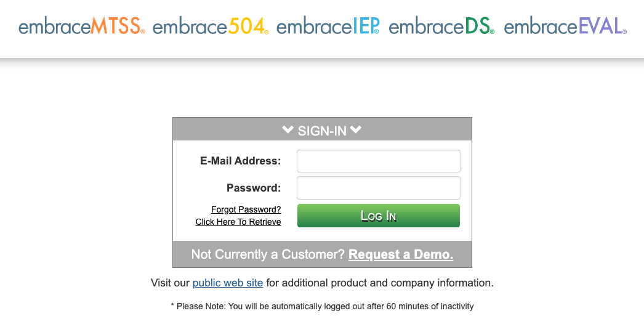Open the Forgot Password? link
This screenshot has width=644, height=316.
(246, 209)
